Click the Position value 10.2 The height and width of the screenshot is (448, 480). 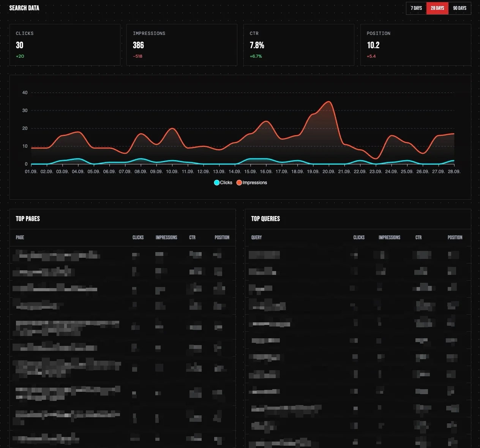point(373,45)
